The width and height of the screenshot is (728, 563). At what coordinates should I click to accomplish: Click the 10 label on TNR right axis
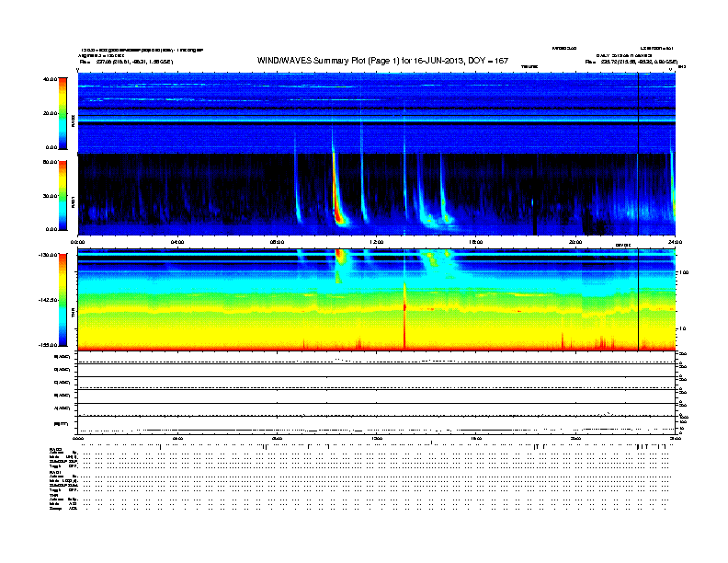click(x=683, y=329)
